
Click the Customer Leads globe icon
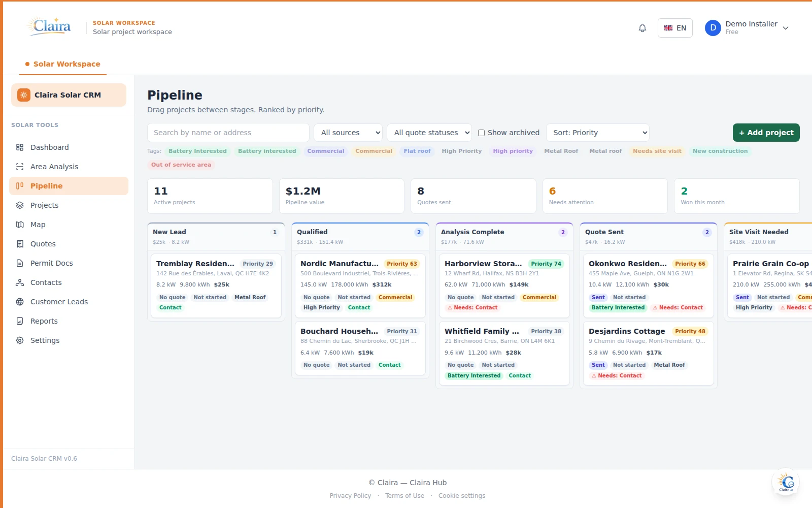click(20, 302)
